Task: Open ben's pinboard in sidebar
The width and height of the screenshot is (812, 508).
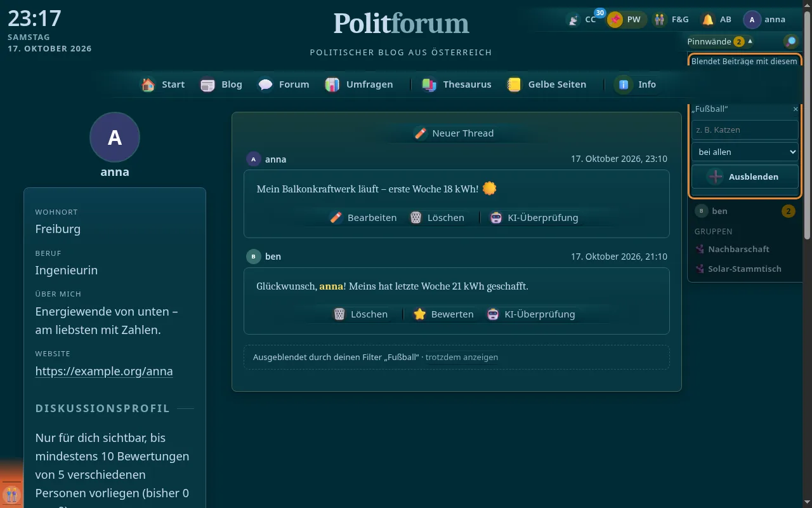Action: point(745,211)
